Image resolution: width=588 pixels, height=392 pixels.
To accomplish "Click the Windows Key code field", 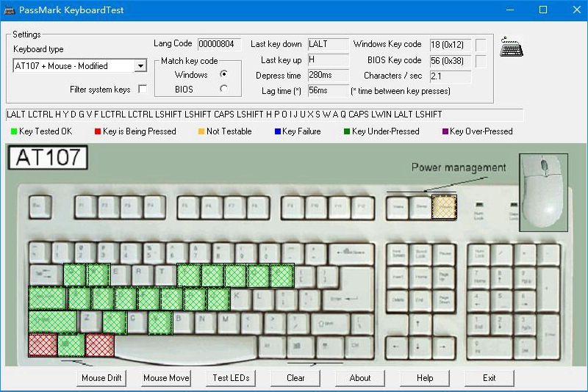I will (450, 45).
